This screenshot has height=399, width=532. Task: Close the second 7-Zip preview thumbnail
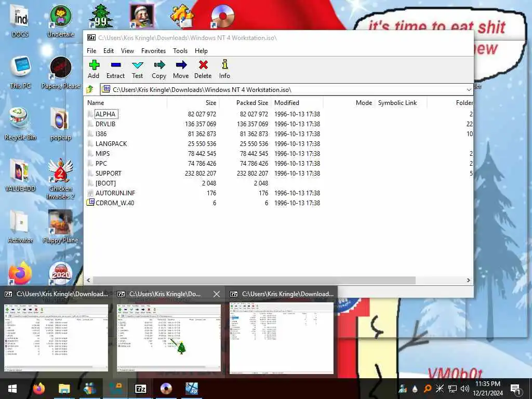click(x=217, y=294)
